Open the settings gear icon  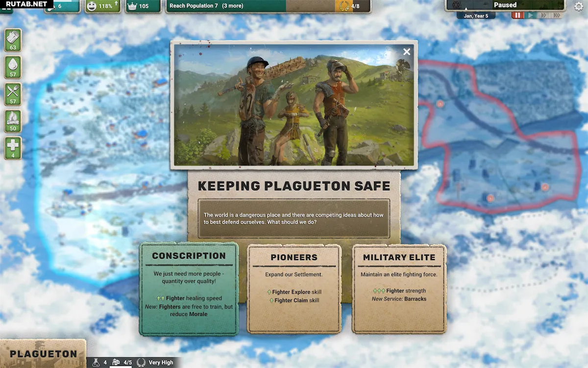tap(578, 6)
